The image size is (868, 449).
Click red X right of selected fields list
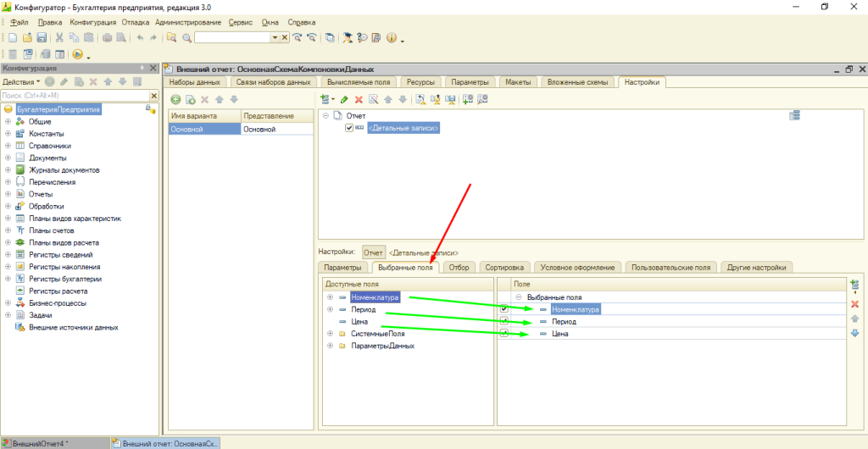[854, 303]
